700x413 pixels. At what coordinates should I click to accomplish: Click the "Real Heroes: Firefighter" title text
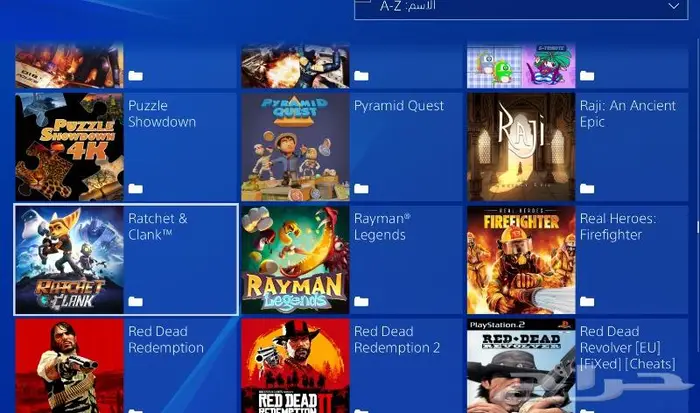pos(618,226)
